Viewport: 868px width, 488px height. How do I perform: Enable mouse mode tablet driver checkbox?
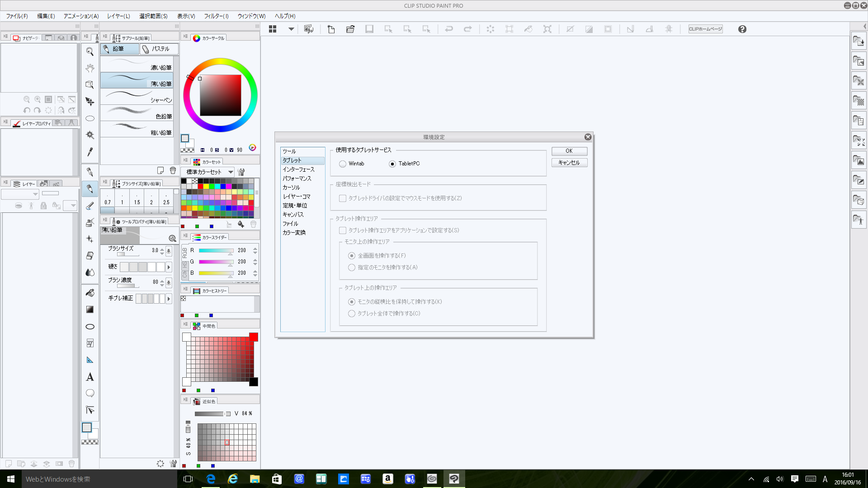click(x=343, y=198)
